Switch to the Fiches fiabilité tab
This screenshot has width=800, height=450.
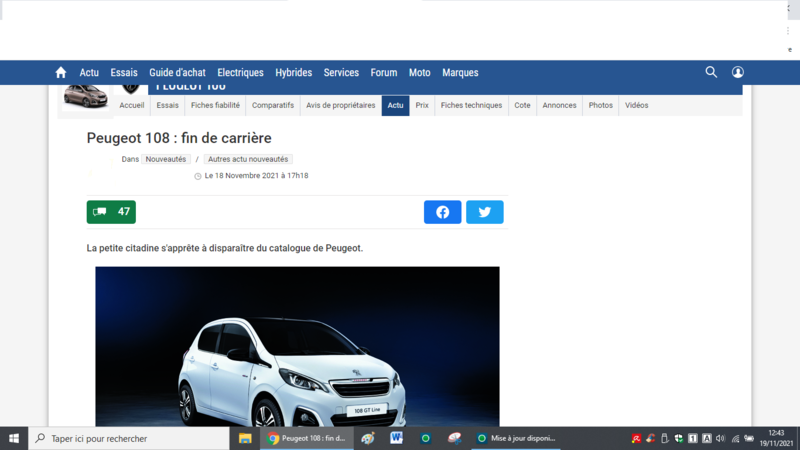coord(215,105)
